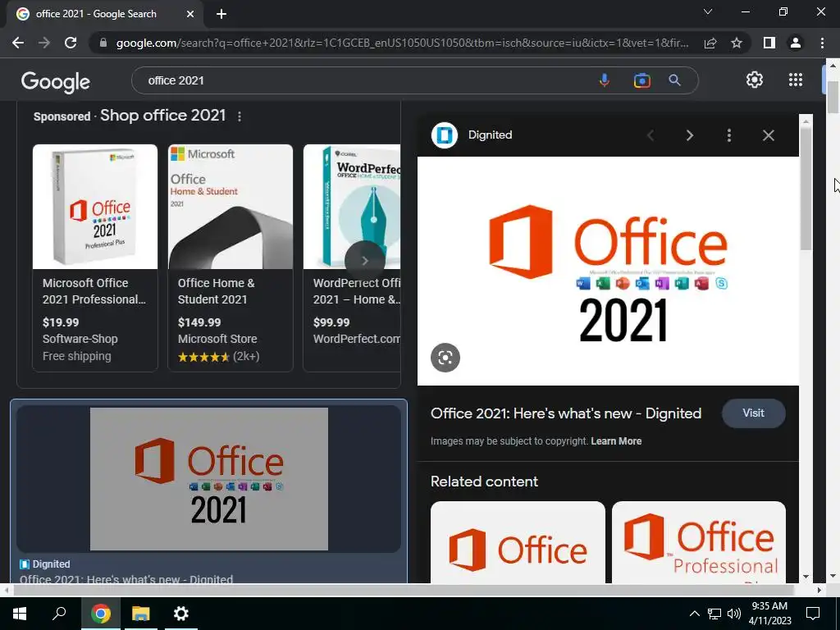
Task: Open preview panel more options
Action: tap(729, 135)
